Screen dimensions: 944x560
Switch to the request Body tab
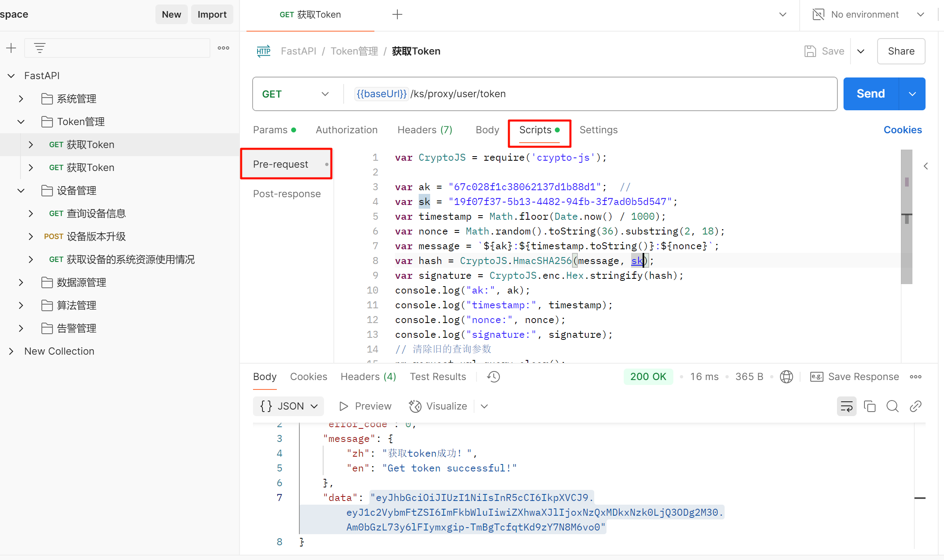(487, 130)
